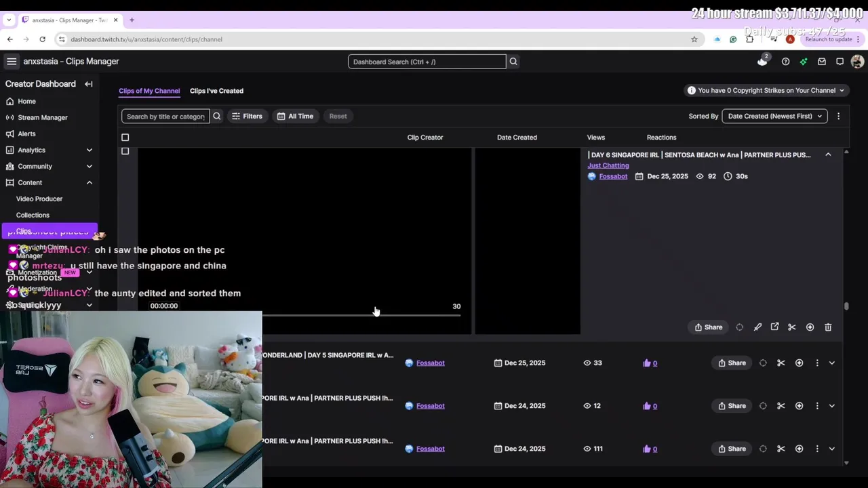The width and height of the screenshot is (868, 488).
Task: Open three-dot menu on the 111-views row
Action: [817, 449]
